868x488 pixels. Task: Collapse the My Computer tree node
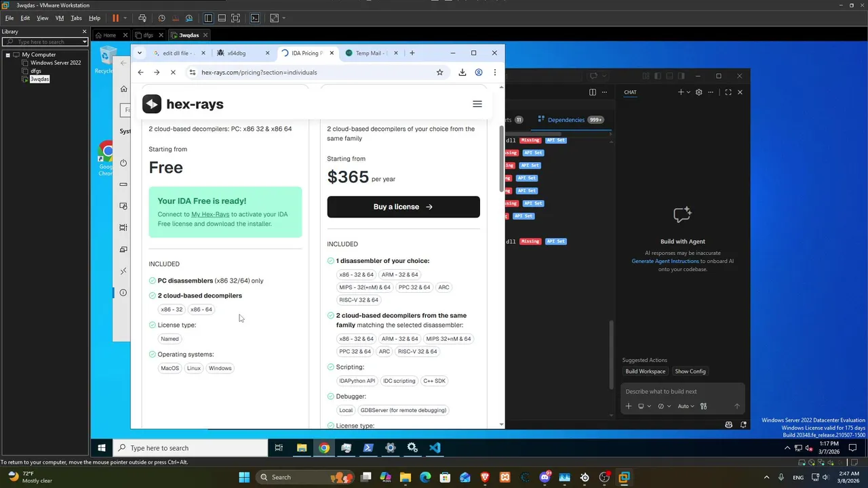7,55
